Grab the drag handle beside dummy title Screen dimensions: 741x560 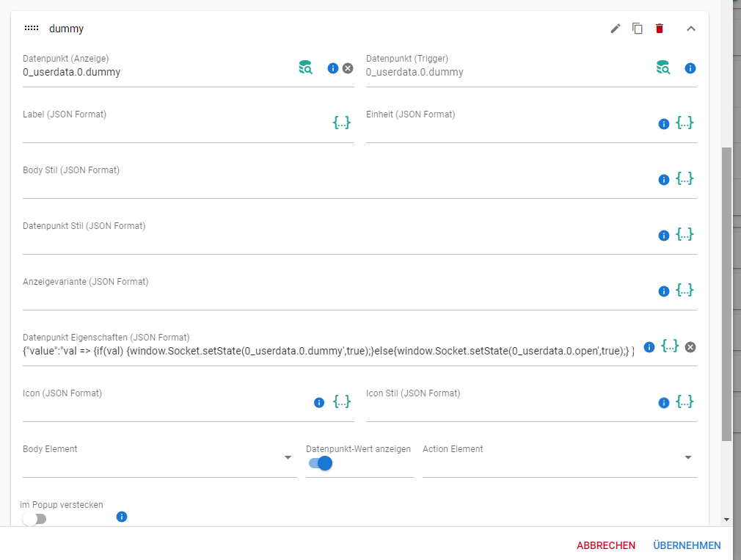tap(32, 29)
